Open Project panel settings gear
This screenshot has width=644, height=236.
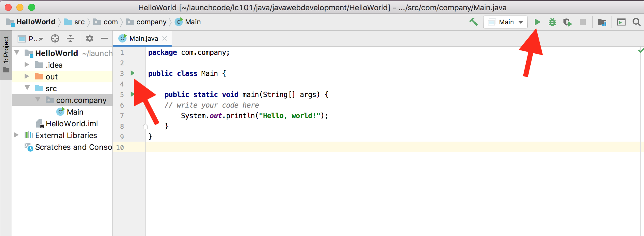(89, 38)
